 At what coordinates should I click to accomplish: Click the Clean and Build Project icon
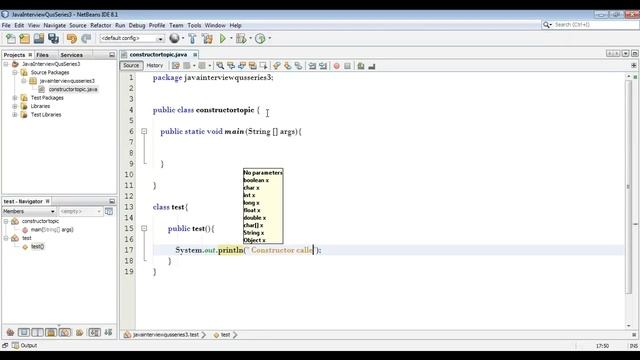207,39
